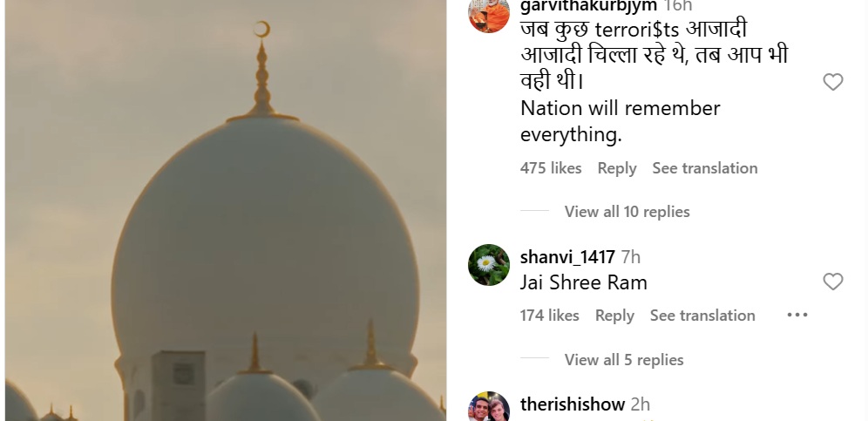Viewport: 868px width, 421px height.
Task: Click the 7h timestamp on shanvi_1417 comment
Action: (630, 257)
